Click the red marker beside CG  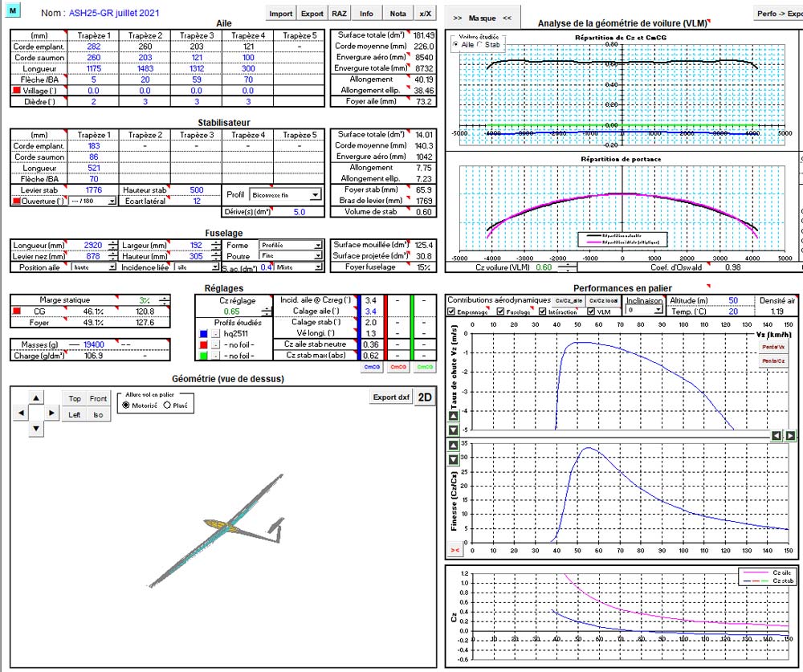16,311
